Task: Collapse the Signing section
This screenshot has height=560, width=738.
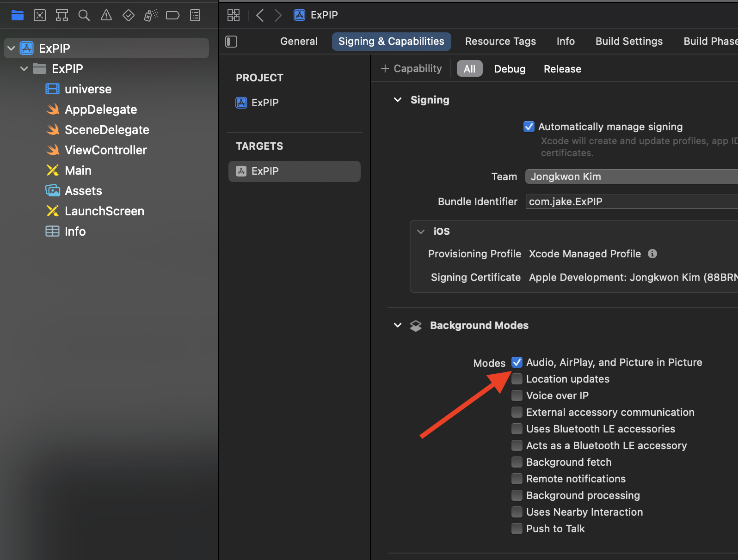Action: click(398, 100)
